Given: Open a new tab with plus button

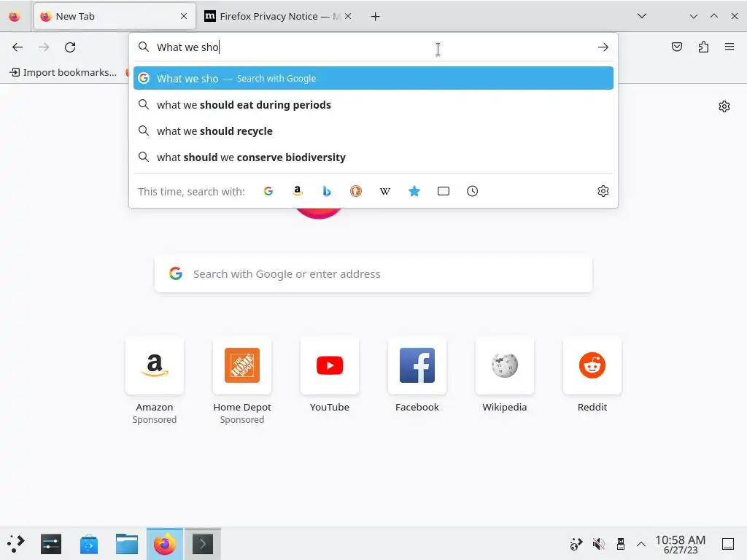Looking at the screenshot, I should point(376,17).
